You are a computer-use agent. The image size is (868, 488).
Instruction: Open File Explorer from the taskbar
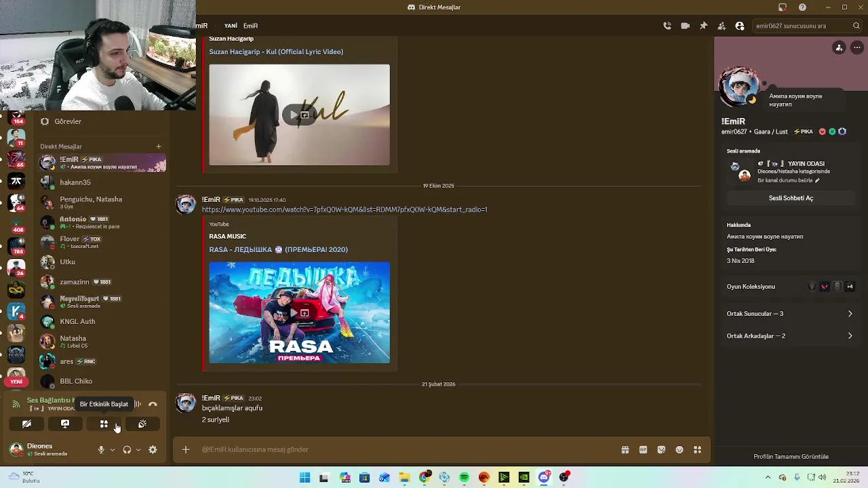click(x=404, y=478)
